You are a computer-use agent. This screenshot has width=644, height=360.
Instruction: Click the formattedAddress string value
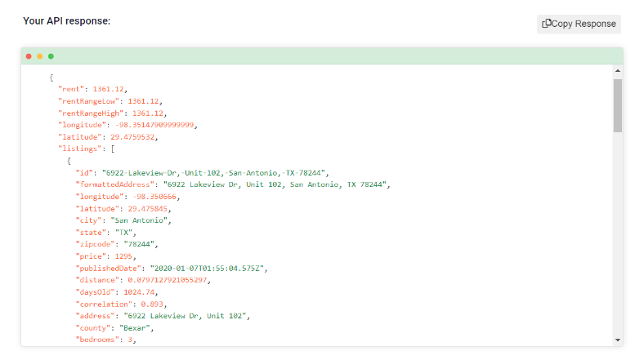pos(275,184)
